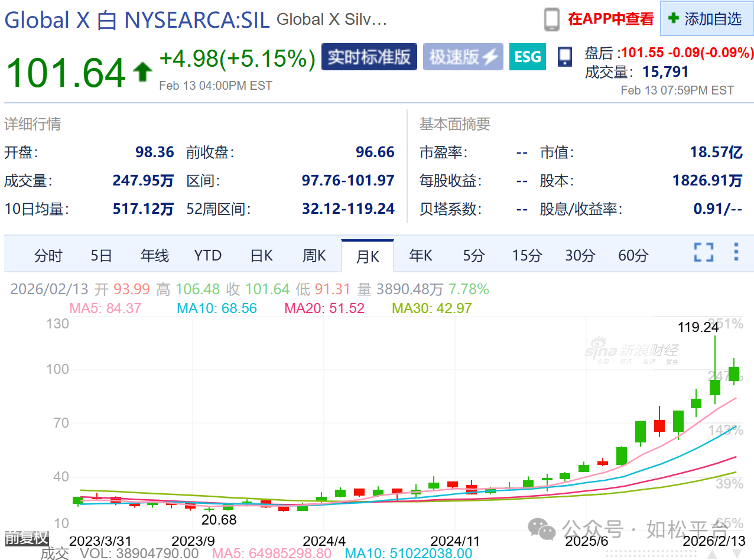Click 添加自选 to add to watchlist

tap(706, 19)
